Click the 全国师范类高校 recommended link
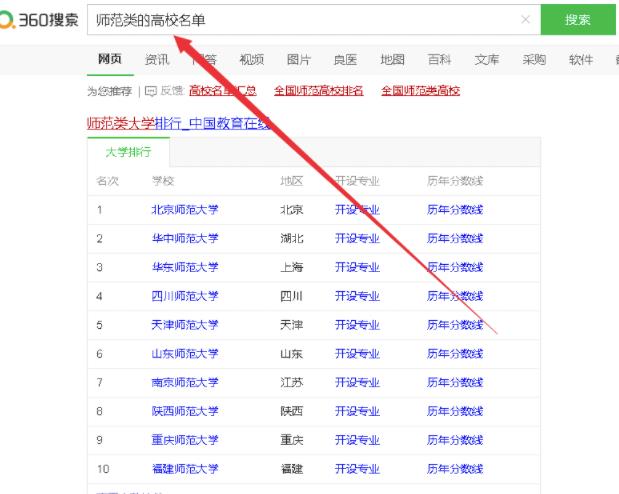The image size is (619, 494). pyautogui.click(x=420, y=91)
